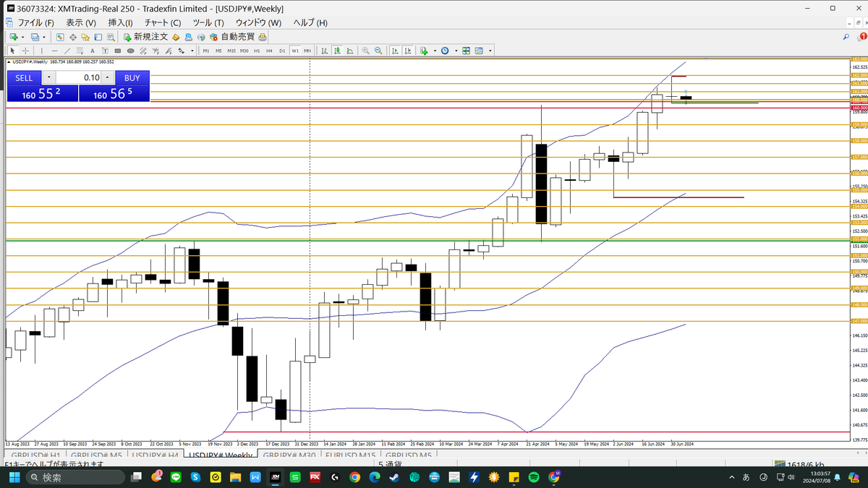868x488 pixels.
Task: Toggle the 自動売買 auto trading button
Action: pos(233,37)
